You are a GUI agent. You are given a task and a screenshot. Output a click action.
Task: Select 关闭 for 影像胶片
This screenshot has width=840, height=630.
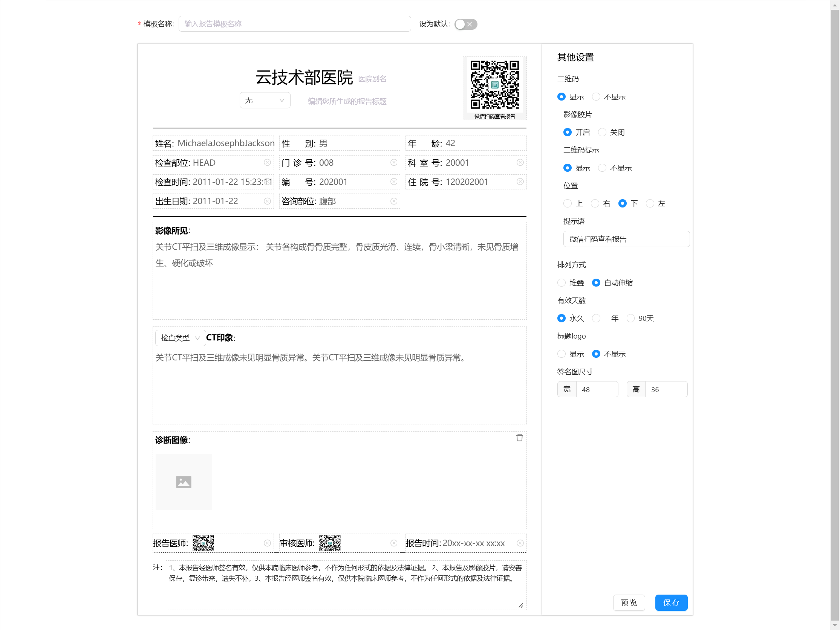[602, 132]
